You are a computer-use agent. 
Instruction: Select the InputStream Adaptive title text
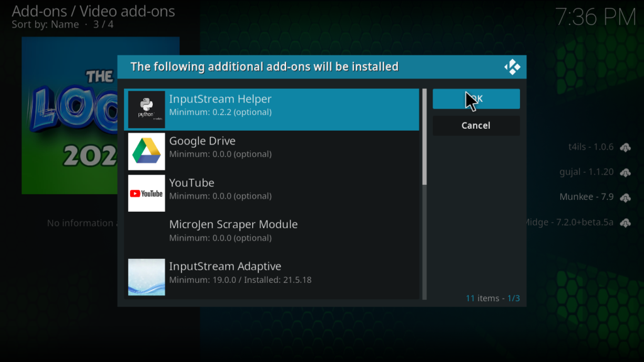click(x=225, y=266)
